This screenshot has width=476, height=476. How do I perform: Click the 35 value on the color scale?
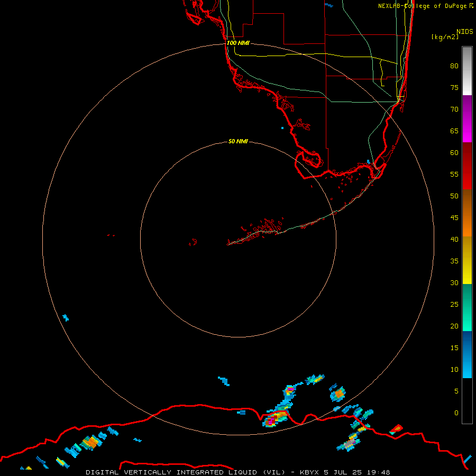tap(454, 261)
